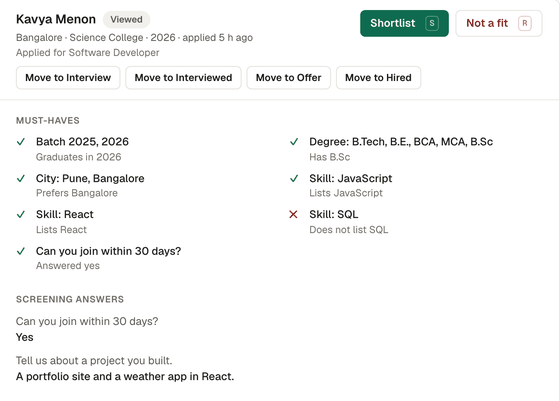Click 'Lists JavaScript' note
This screenshot has width=560, height=401.
[346, 193]
